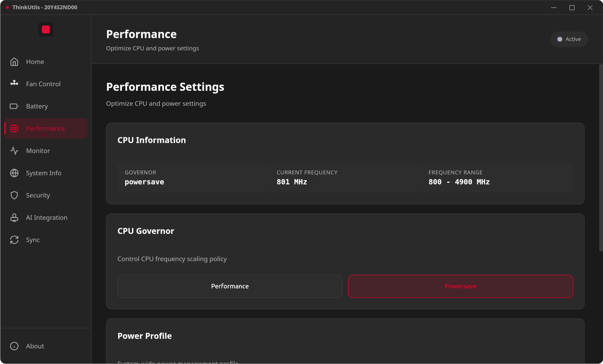Viewport: 603px width, 364px height.
Task: Click the Fan Control fan icon
Action: [x=14, y=83]
